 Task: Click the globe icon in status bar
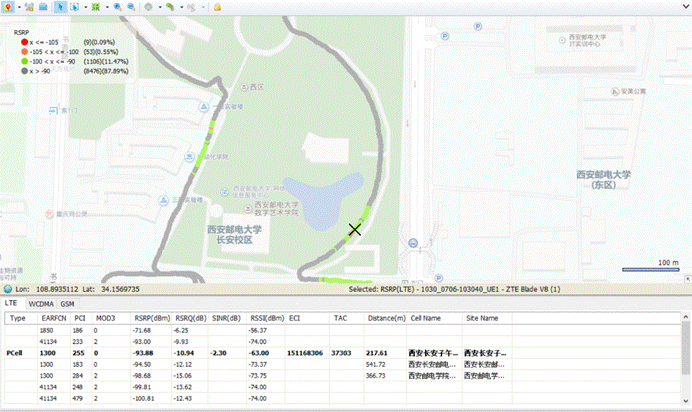8,289
